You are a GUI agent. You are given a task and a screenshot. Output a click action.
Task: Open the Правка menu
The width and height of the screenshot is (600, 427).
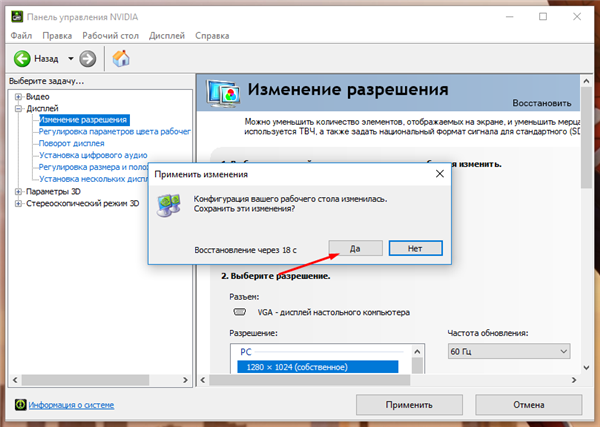57,36
